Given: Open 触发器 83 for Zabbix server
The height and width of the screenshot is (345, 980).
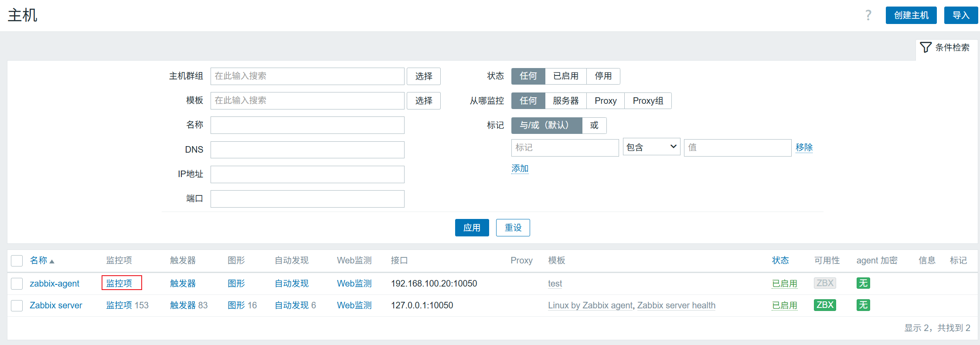Looking at the screenshot, I should click(189, 305).
